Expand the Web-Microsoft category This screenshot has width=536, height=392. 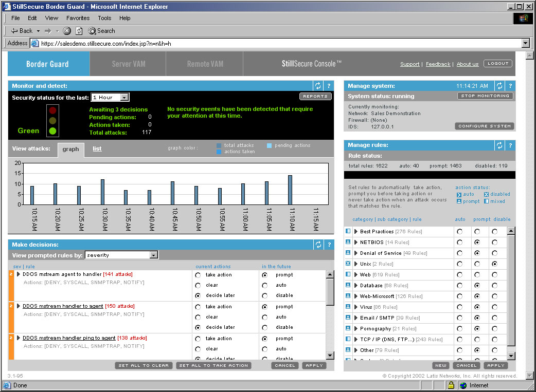tap(356, 296)
